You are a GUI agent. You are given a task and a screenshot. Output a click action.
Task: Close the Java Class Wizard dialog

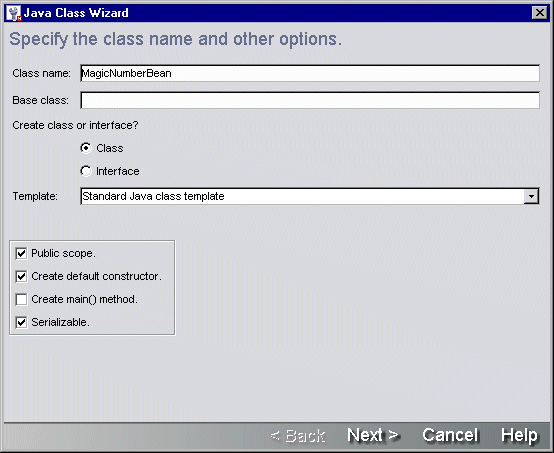540,13
